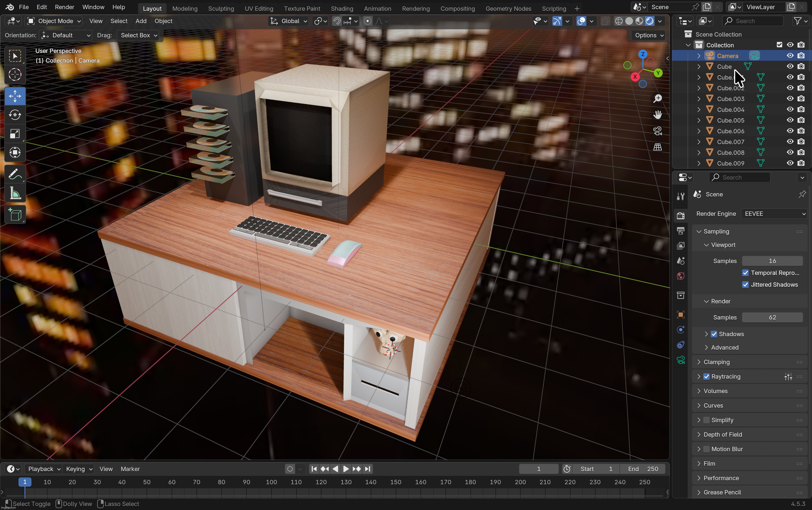This screenshot has height=510, width=812.
Task: Switch viewport to Solid shading mode
Action: pos(629,21)
